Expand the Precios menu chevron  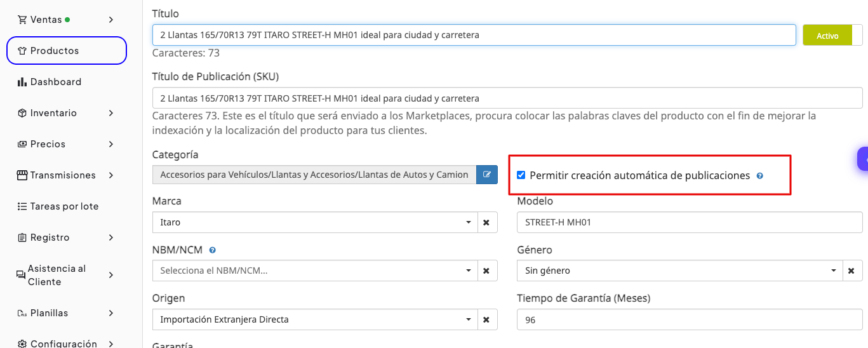pos(111,144)
